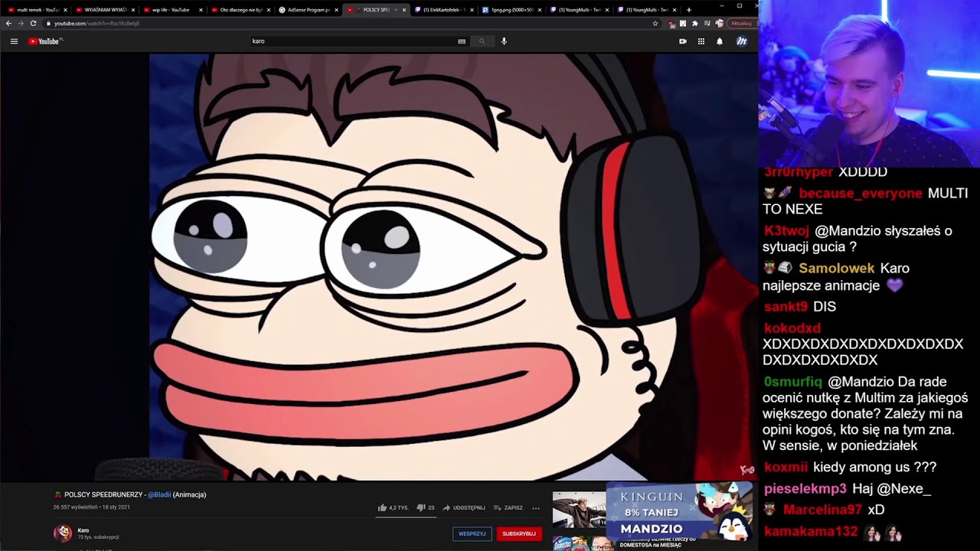Click the magnifier search button
The width and height of the screenshot is (980, 551).
(482, 41)
